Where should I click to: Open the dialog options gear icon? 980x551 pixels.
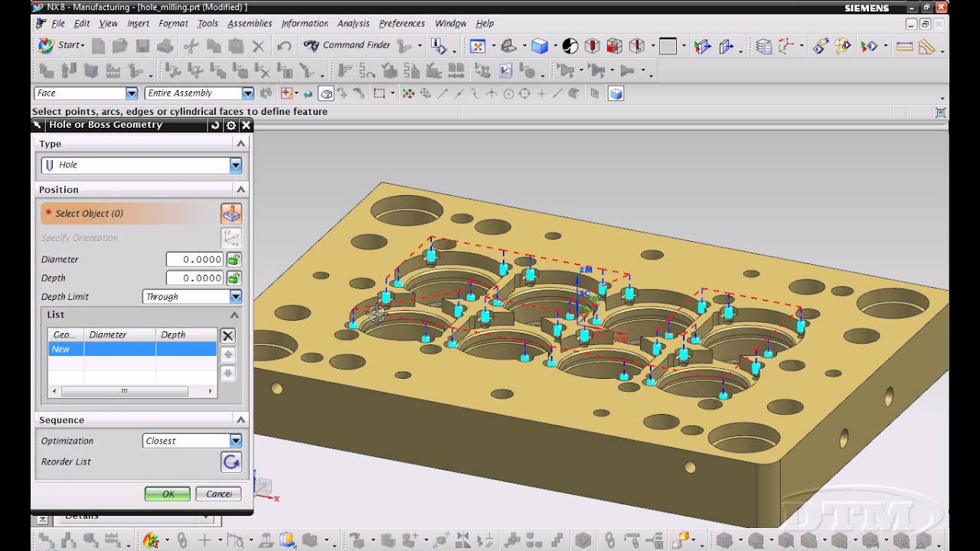click(x=231, y=125)
